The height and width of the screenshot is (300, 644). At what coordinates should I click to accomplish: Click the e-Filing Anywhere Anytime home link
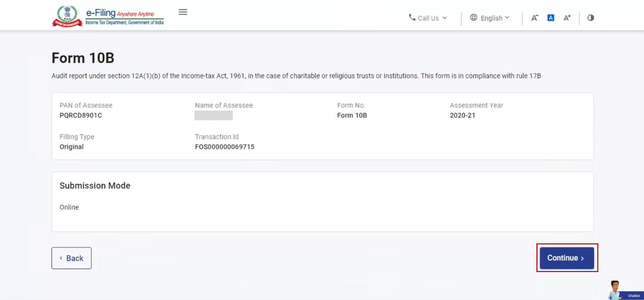click(124, 16)
